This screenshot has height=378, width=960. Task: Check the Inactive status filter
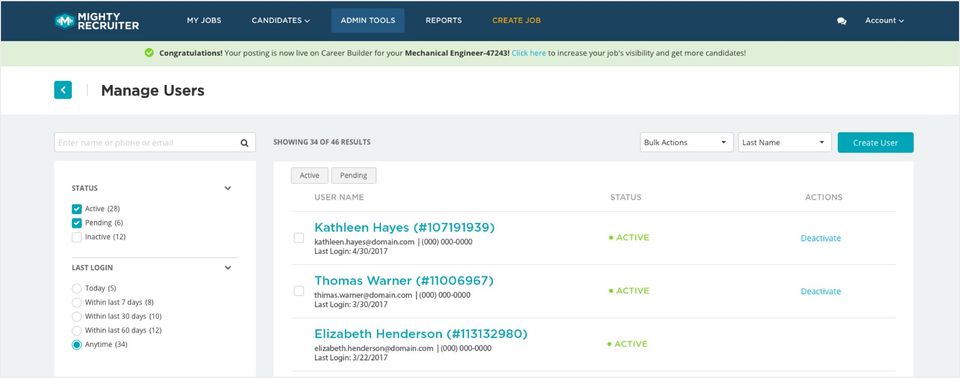click(77, 237)
